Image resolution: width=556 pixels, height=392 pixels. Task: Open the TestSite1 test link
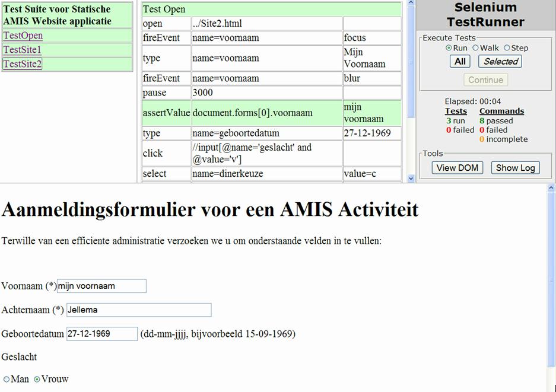23,50
